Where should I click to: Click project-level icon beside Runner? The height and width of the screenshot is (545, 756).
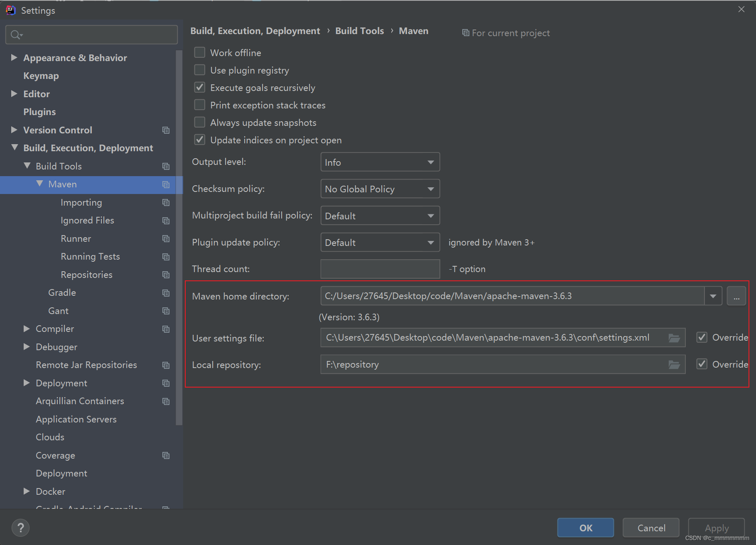click(x=166, y=239)
